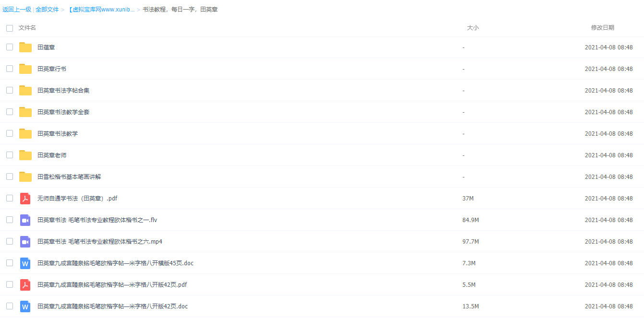Viewport: 644px width, 318px height.
Task: Sort the list by 大小 column
Action: click(473, 28)
